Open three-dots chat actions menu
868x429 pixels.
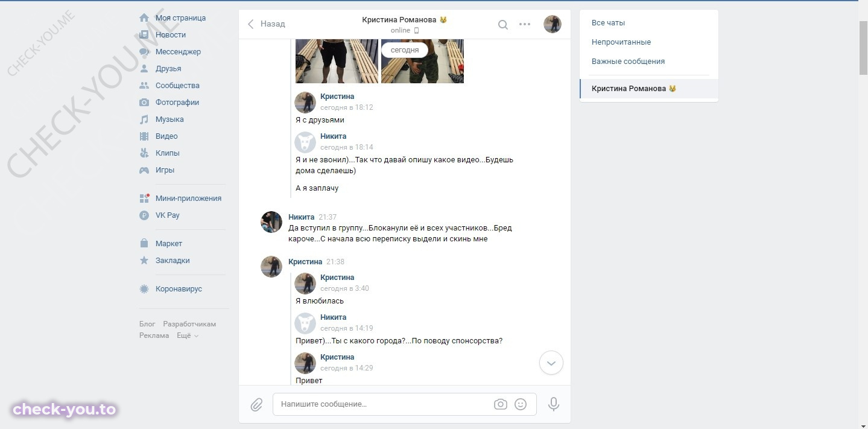(525, 25)
